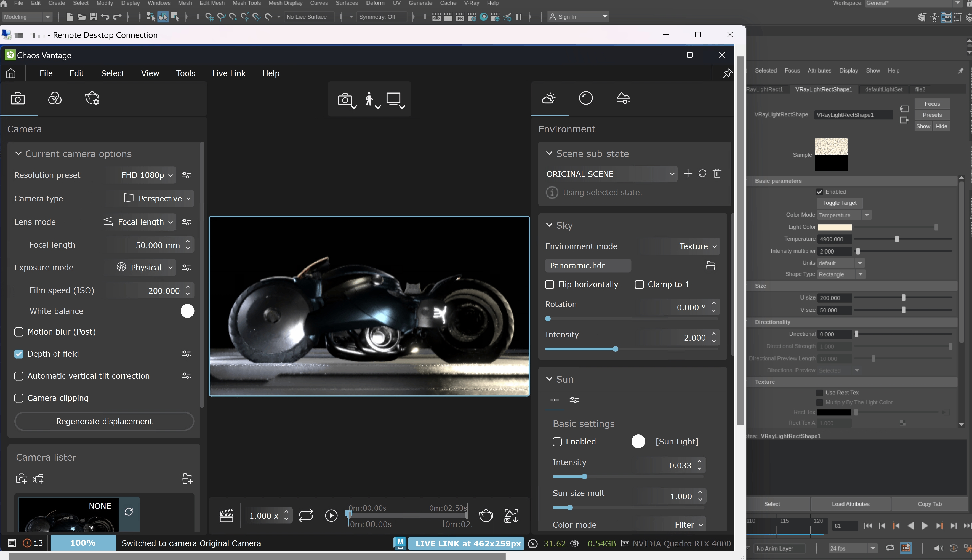972x560 pixels.
Task: Click the pin icon in Vantage menu bar
Action: point(727,73)
